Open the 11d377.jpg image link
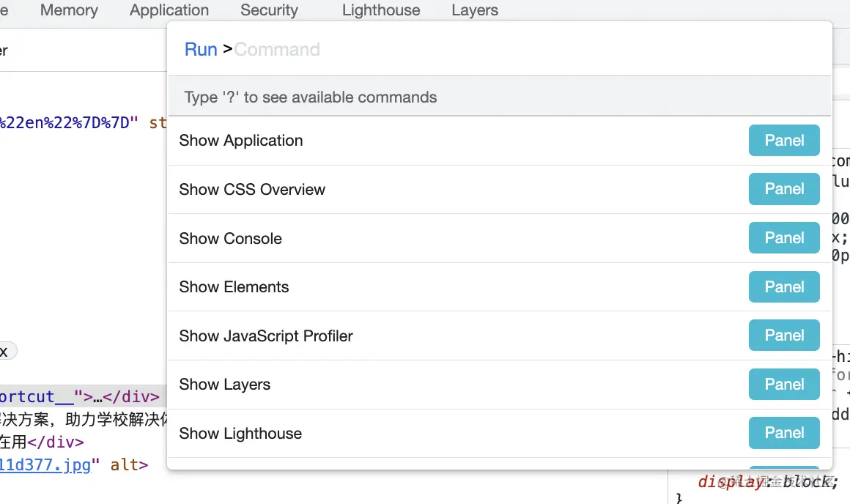This screenshot has height=504, width=850. [45, 464]
